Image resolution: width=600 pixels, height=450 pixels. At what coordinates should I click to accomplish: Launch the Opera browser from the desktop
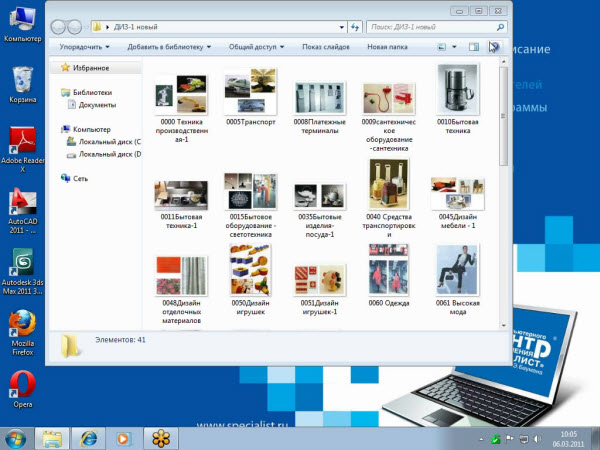(22, 386)
